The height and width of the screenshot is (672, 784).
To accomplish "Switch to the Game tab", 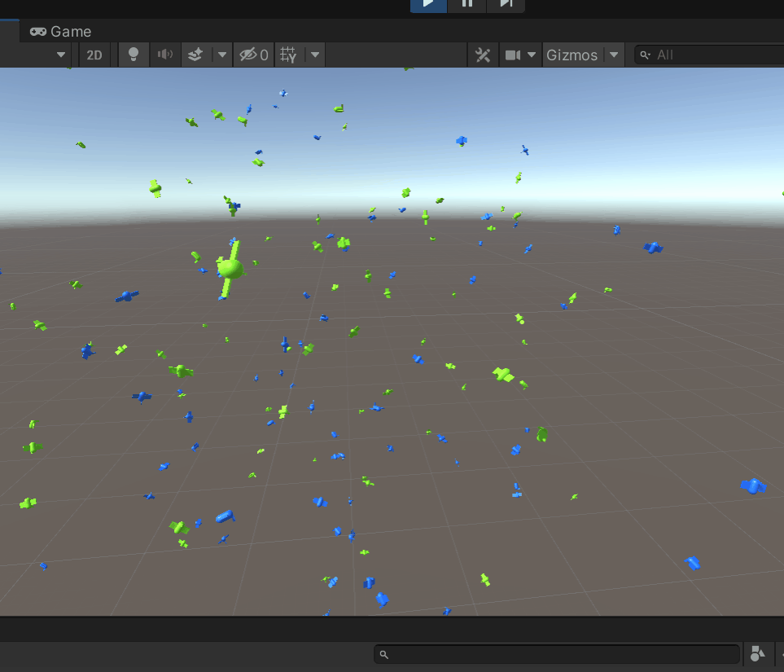I will tap(60, 32).
